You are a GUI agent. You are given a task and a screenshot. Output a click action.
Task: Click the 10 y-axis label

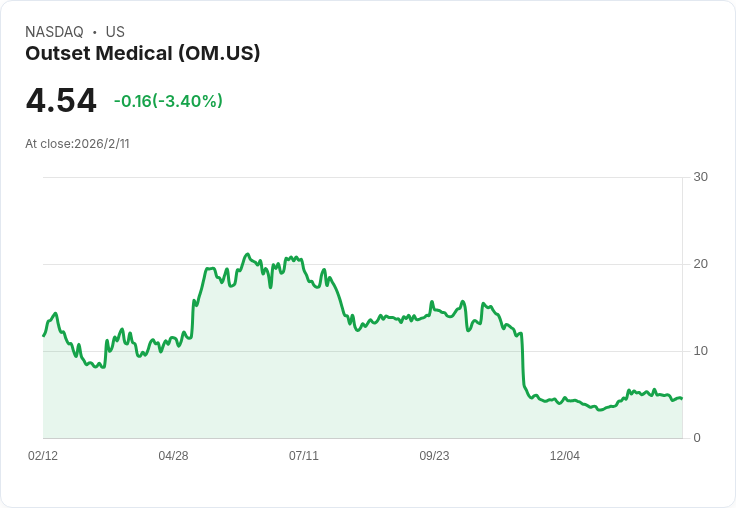tap(700, 351)
